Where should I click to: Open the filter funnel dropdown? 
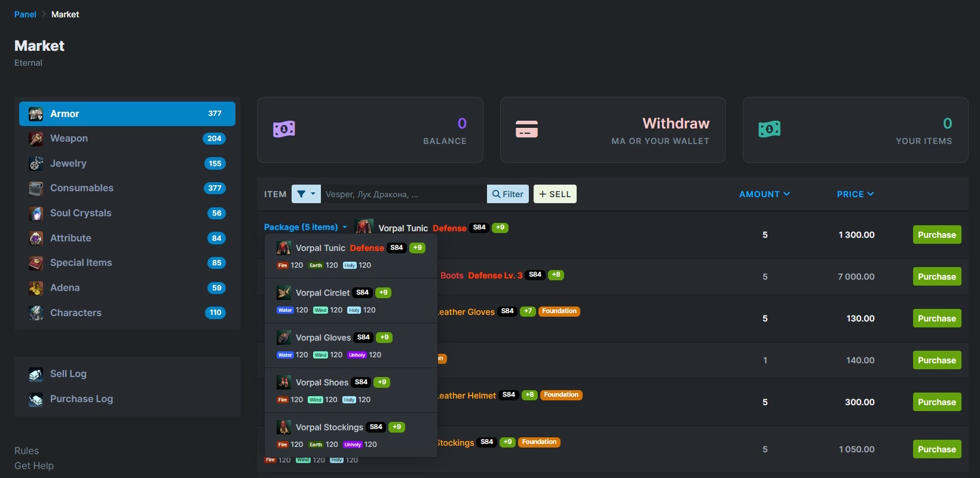[306, 194]
